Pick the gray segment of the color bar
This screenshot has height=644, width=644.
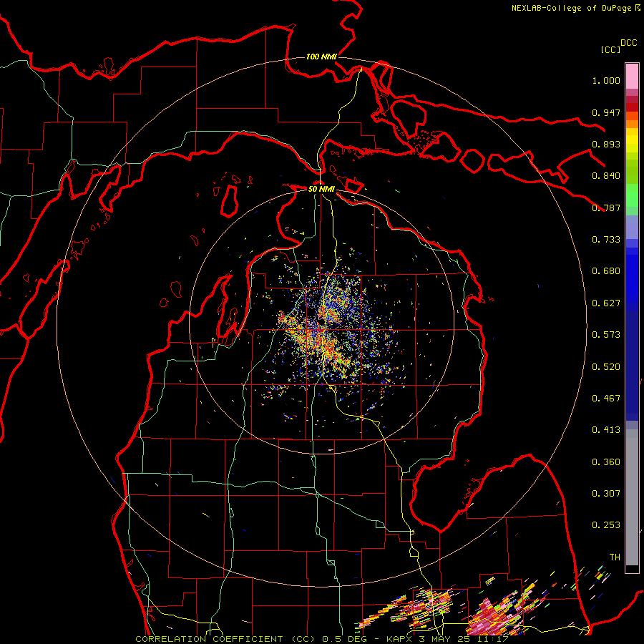click(632, 497)
